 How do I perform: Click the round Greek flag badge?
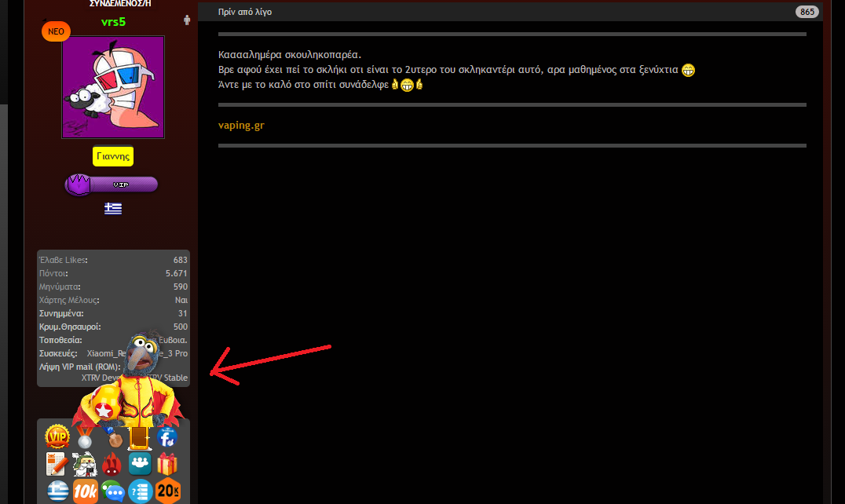point(57,491)
